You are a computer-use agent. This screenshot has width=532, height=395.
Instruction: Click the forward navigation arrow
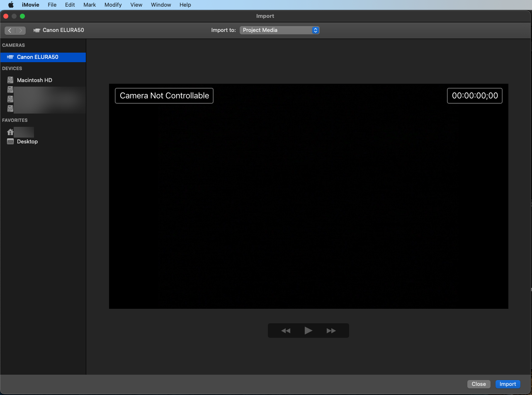[20, 30]
